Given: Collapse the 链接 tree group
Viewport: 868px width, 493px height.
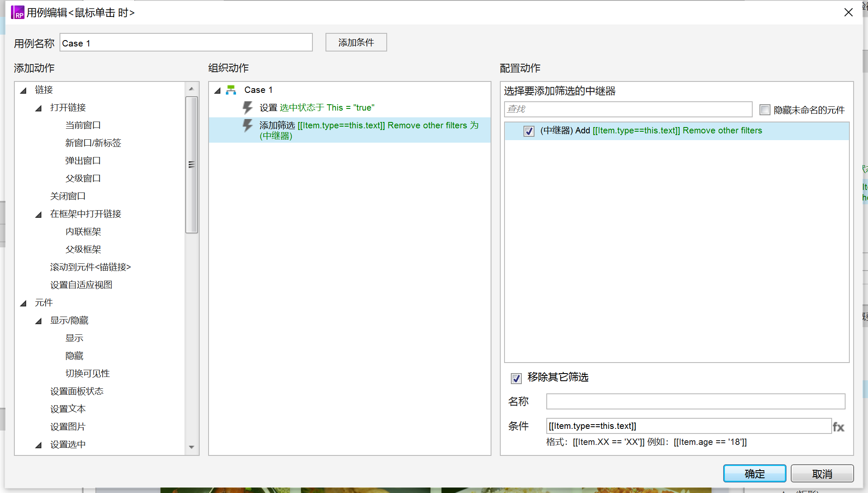Looking at the screenshot, I should click(x=24, y=90).
